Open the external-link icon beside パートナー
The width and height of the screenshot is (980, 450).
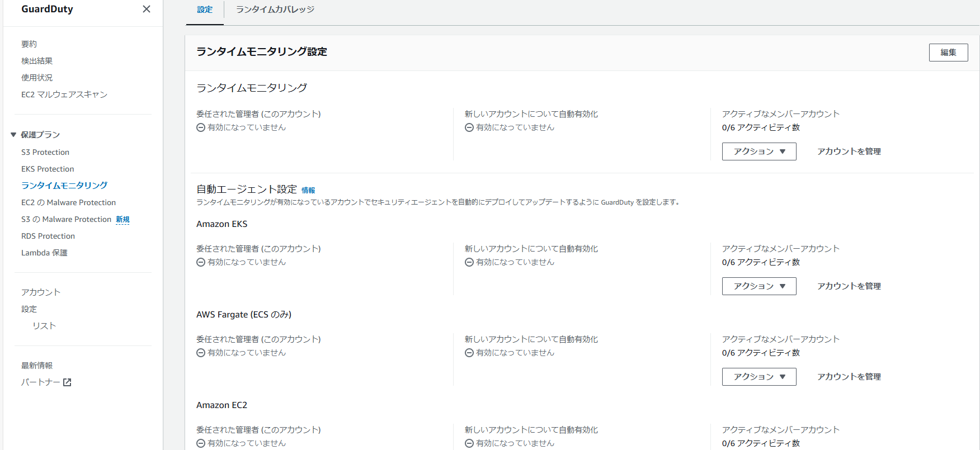pyautogui.click(x=67, y=382)
